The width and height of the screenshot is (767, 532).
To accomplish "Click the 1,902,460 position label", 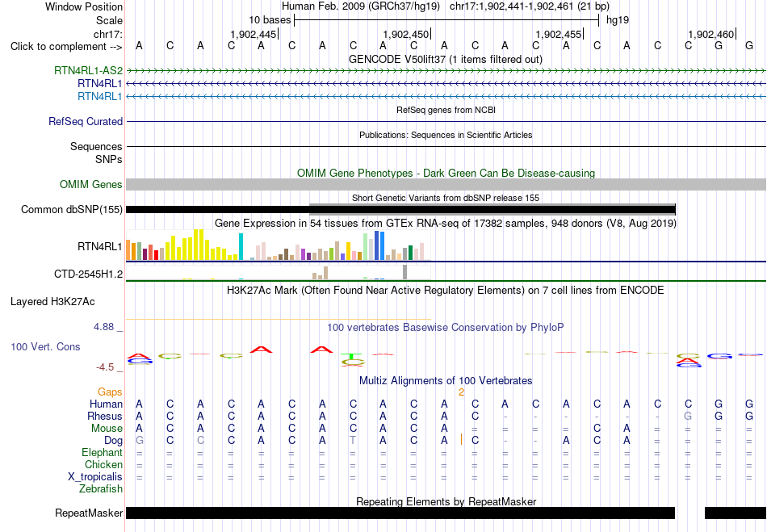I will click(711, 34).
